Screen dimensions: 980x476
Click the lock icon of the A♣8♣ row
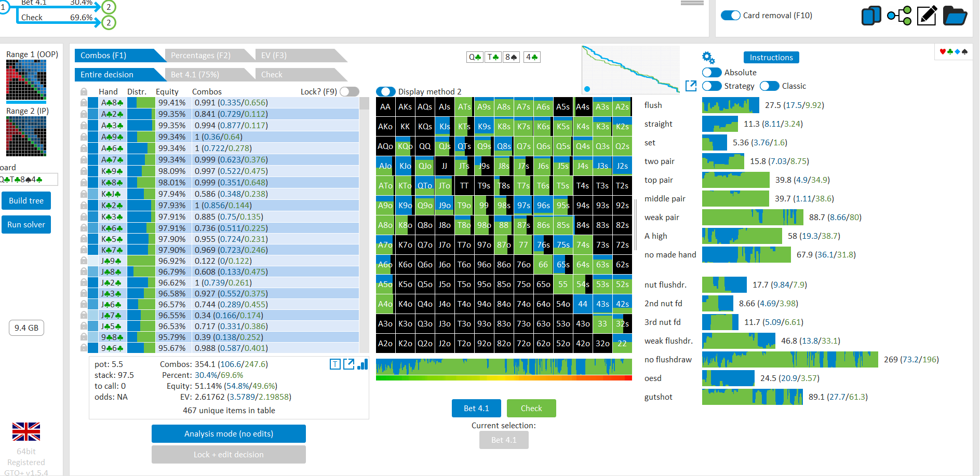click(x=84, y=103)
